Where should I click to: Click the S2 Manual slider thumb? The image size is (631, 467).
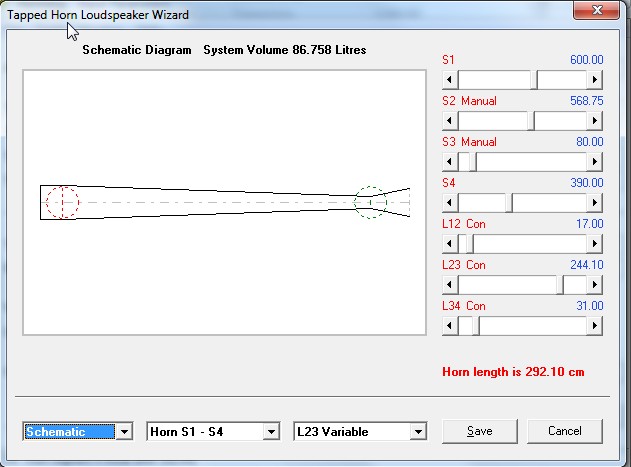click(531, 121)
